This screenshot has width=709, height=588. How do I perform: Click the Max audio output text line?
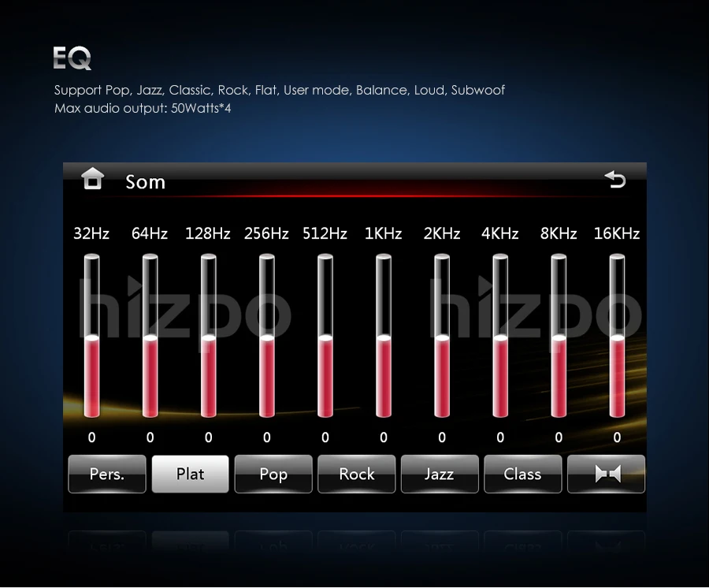[143, 109]
